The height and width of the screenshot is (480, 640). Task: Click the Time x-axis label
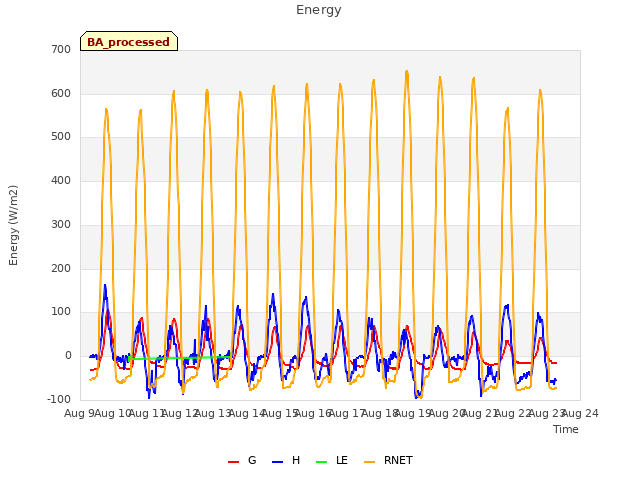pos(566,429)
